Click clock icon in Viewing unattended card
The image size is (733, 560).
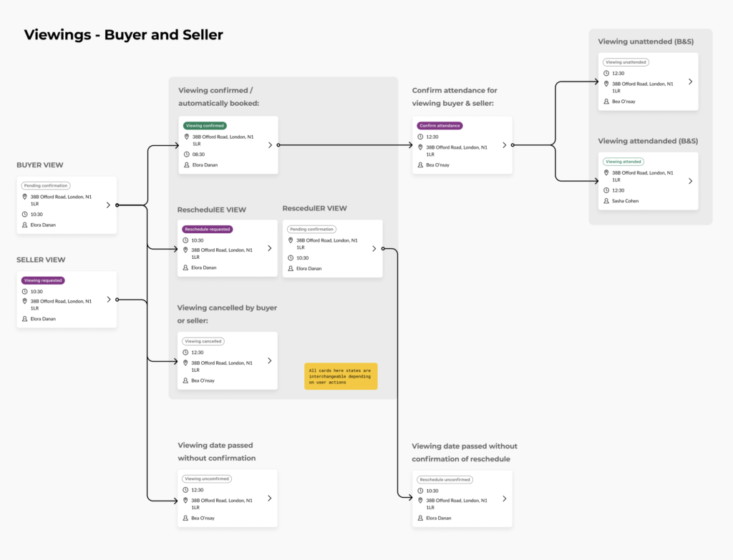coord(606,73)
